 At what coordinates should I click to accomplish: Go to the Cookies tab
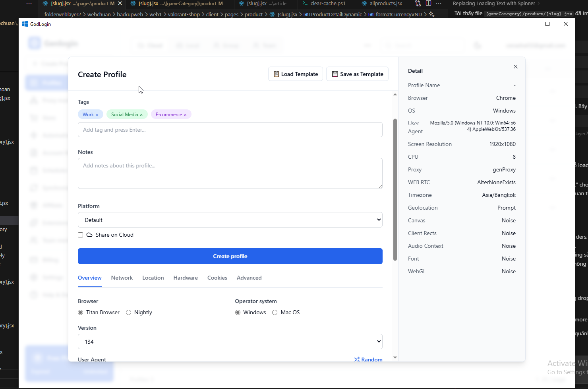pyautogui.click(x=217, y=278)
